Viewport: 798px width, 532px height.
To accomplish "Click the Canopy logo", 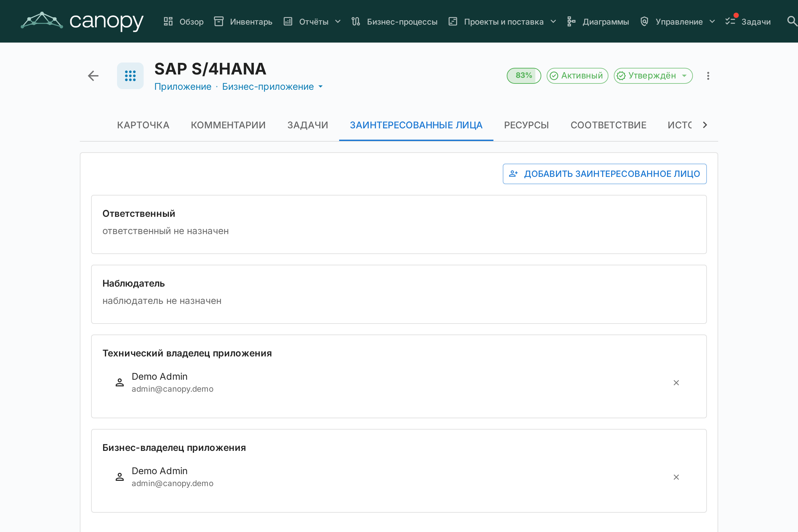I will (82, 21).
